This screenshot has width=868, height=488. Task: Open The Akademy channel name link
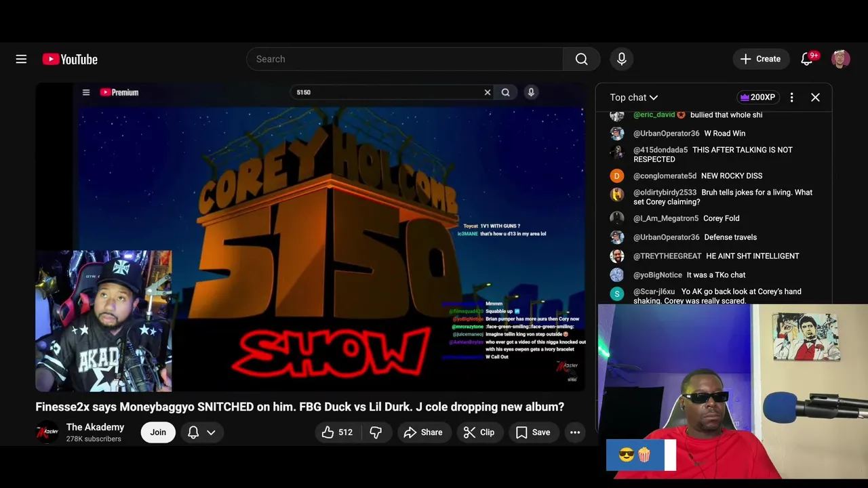click(95, 427)
